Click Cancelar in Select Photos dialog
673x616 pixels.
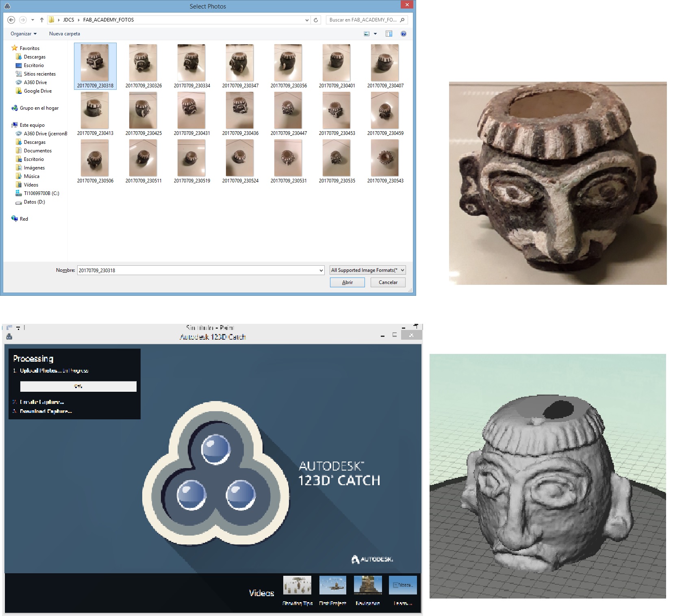[x=388, y=282]
